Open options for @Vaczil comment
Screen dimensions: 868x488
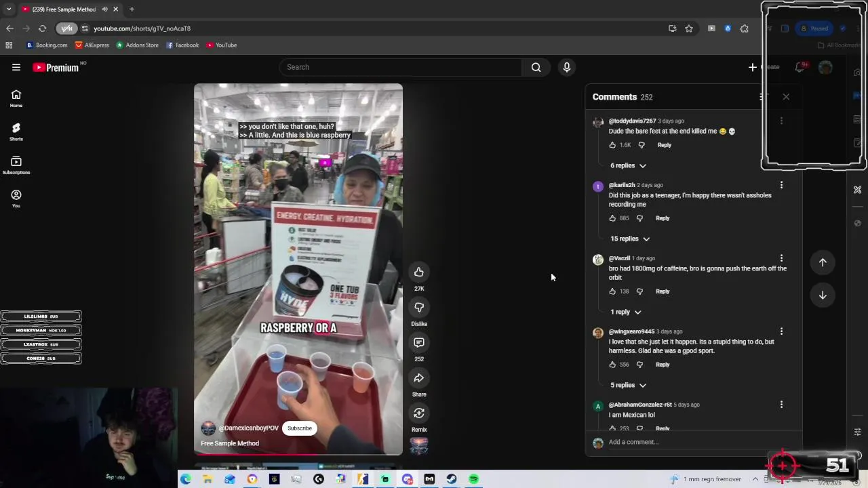coord(781,258)
